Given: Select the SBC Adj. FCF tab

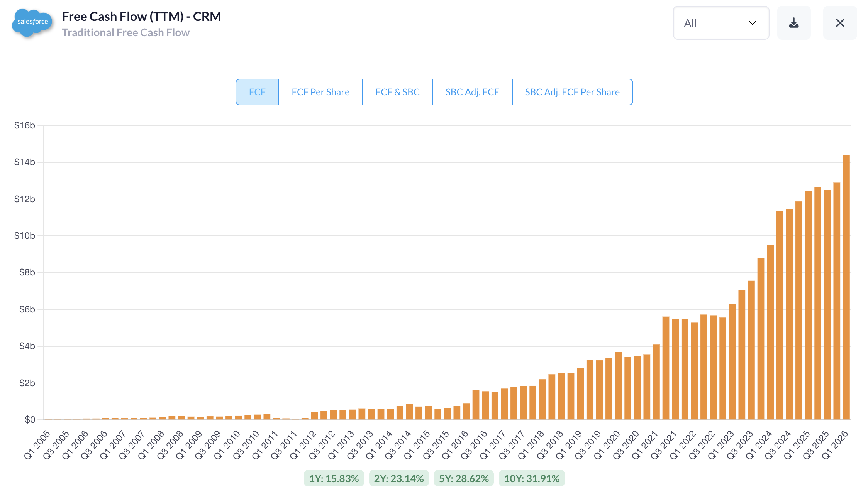Looking at the screenshot, I should [472, 92].
